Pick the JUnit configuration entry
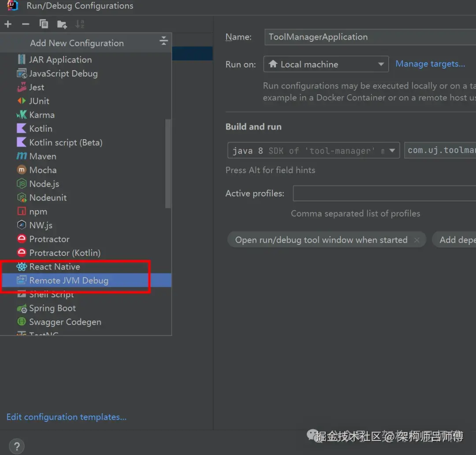The width and height of the screenshot is (476, 455). pyautogui.click(x=86, y=101)
